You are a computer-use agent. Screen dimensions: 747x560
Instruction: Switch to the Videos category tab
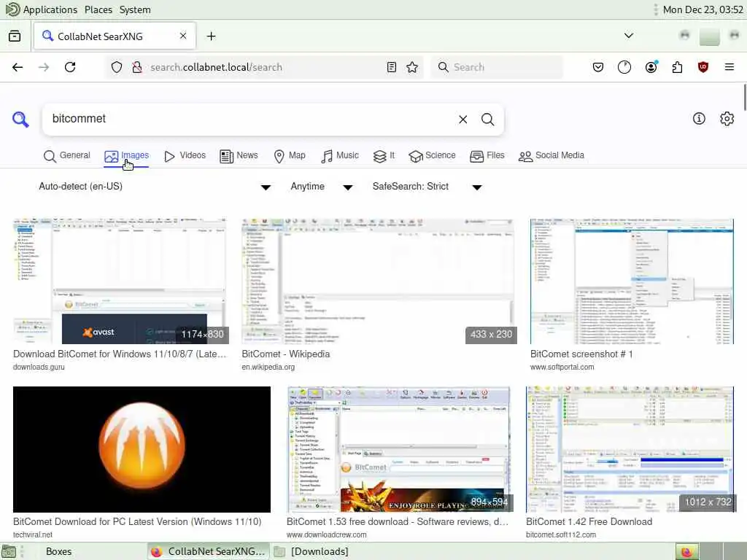(x=185, y=156)
